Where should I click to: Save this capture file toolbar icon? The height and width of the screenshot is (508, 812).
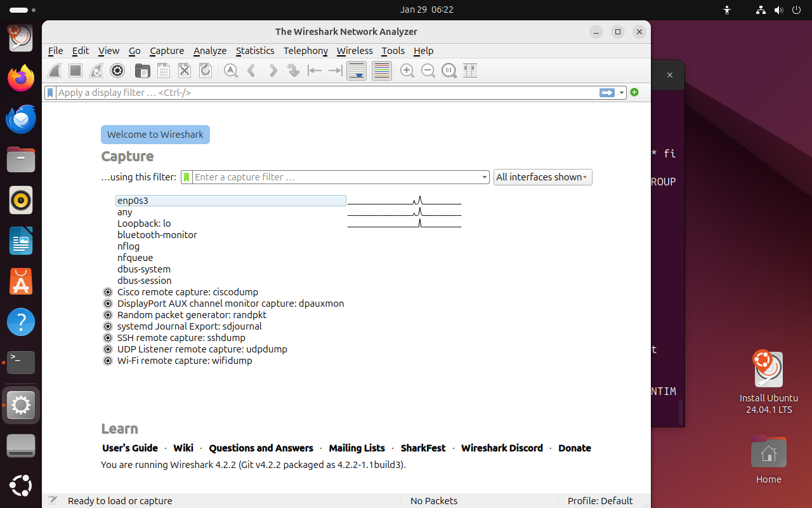coord(163,70)
